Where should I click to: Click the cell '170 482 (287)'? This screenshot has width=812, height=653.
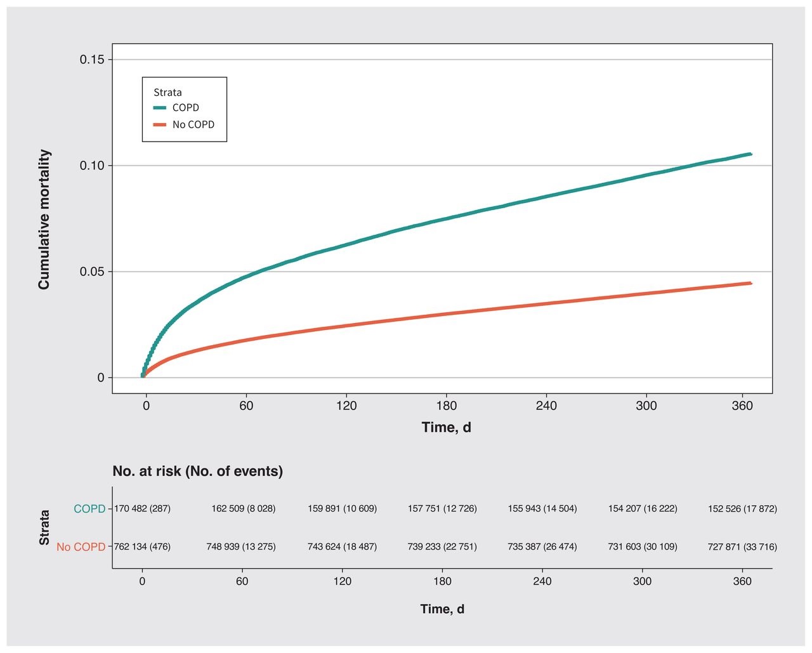point(142,509)
